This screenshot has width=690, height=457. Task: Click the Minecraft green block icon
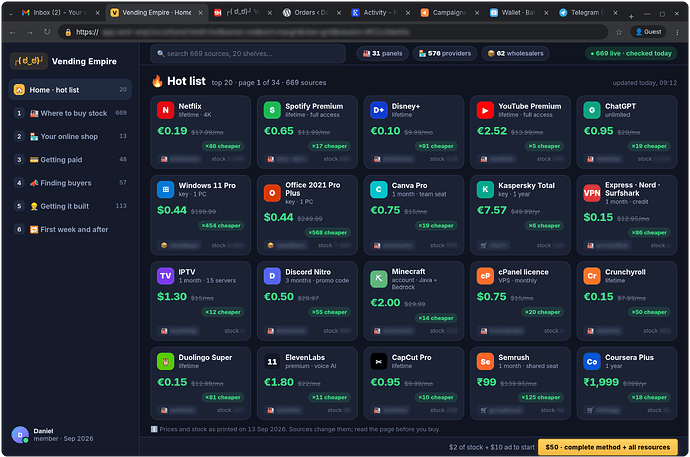(x=378, y=279)
